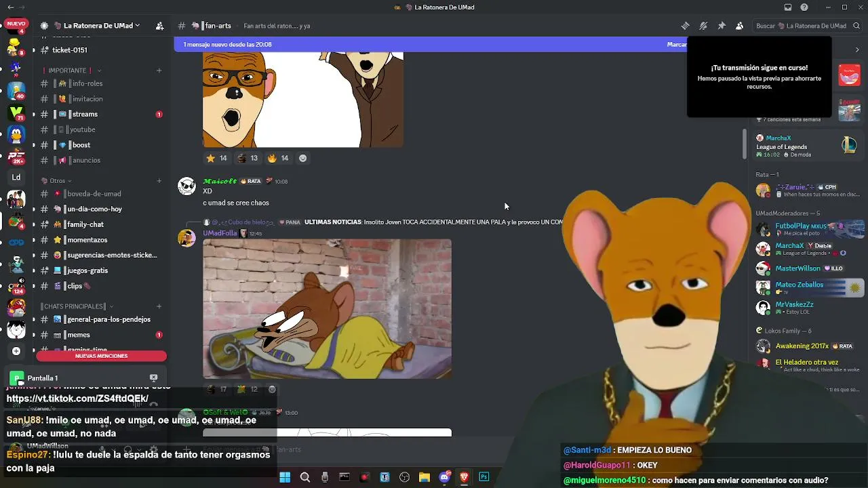Collapse the Otros category
Screen dimensions: 868x488
pyautogui.click(x=57, y=181)
